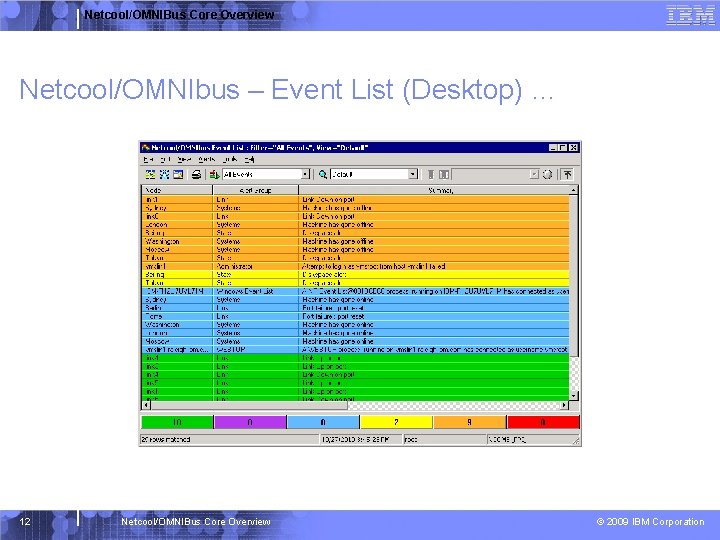Click the horizontal scrollbar right arrow
Viewport: 720px width, 540px height.
pos(565,405)
